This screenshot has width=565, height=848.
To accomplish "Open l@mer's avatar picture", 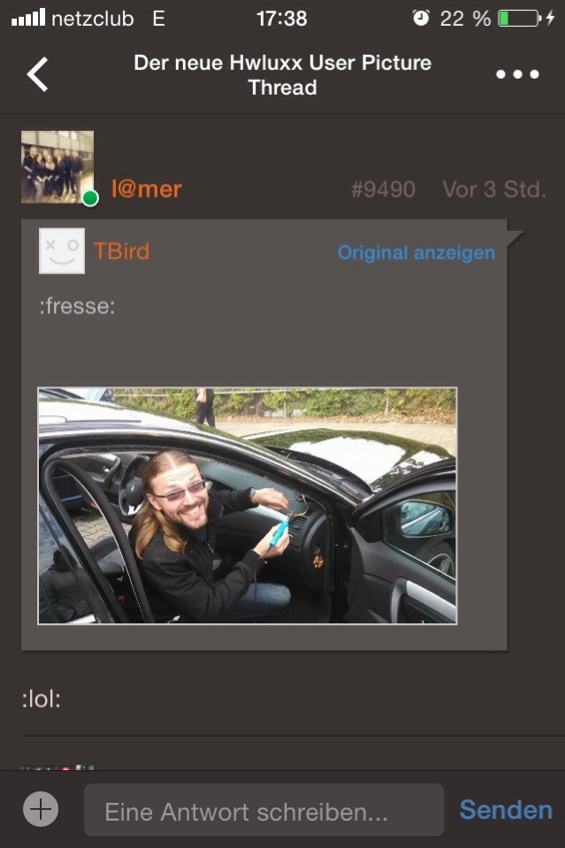I will click(57, 167).
